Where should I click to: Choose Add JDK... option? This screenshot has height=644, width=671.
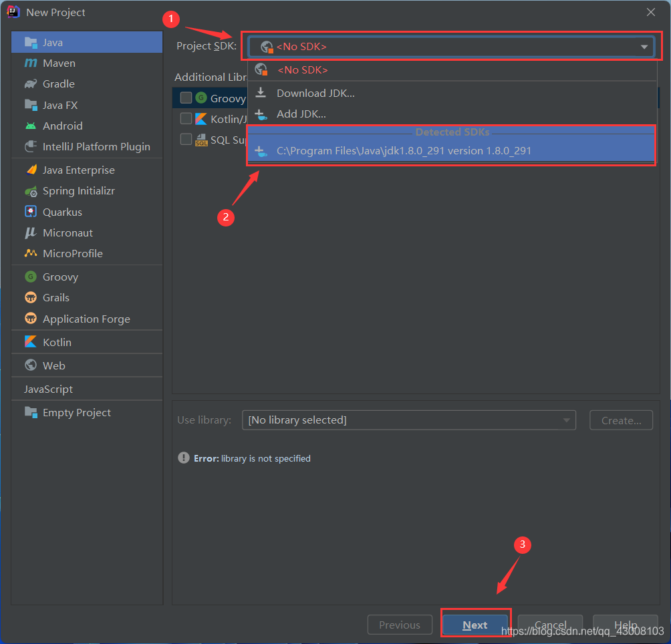pos(452,114)
